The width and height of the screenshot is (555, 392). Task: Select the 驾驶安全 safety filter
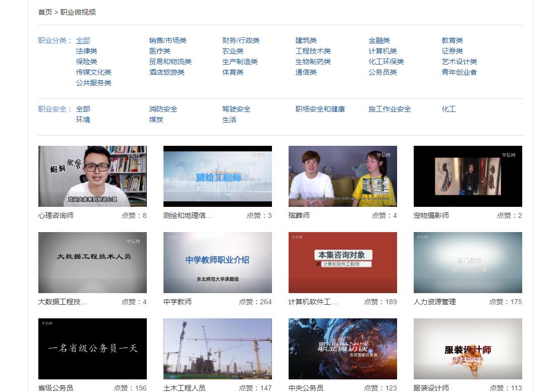coord(237,109)
